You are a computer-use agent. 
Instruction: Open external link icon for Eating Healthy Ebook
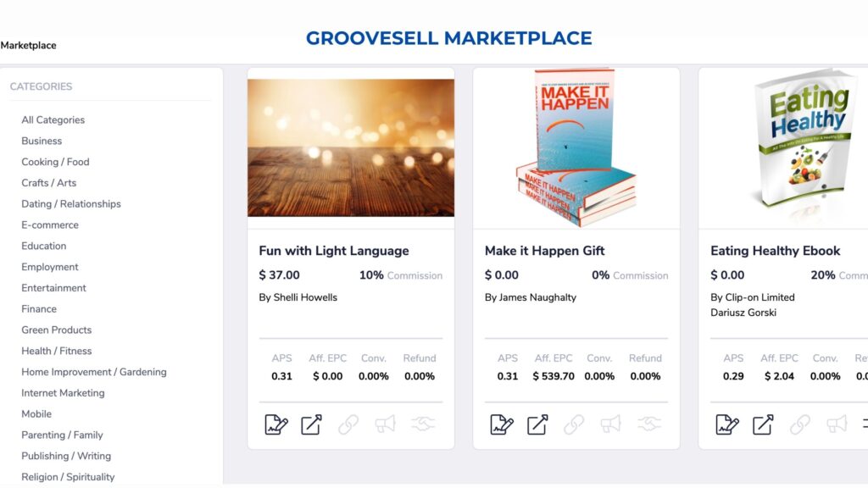764,424
